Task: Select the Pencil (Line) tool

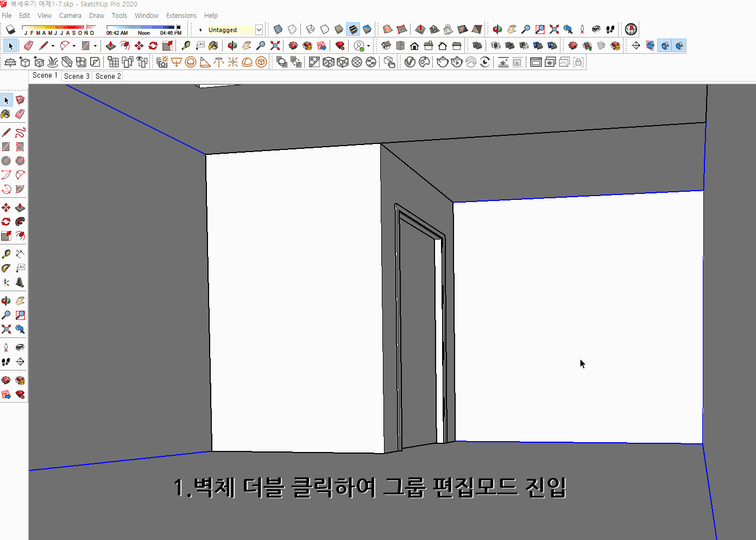Action: 45,46
